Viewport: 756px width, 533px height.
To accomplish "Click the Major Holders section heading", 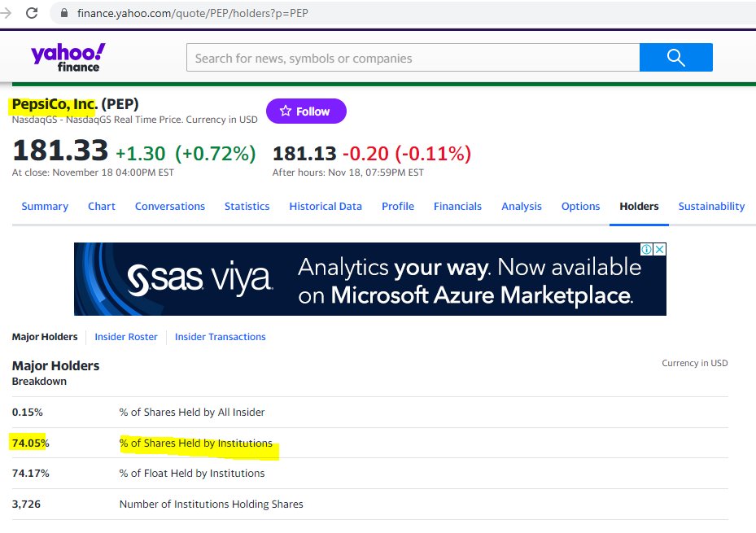I will (x=55, y=365).
